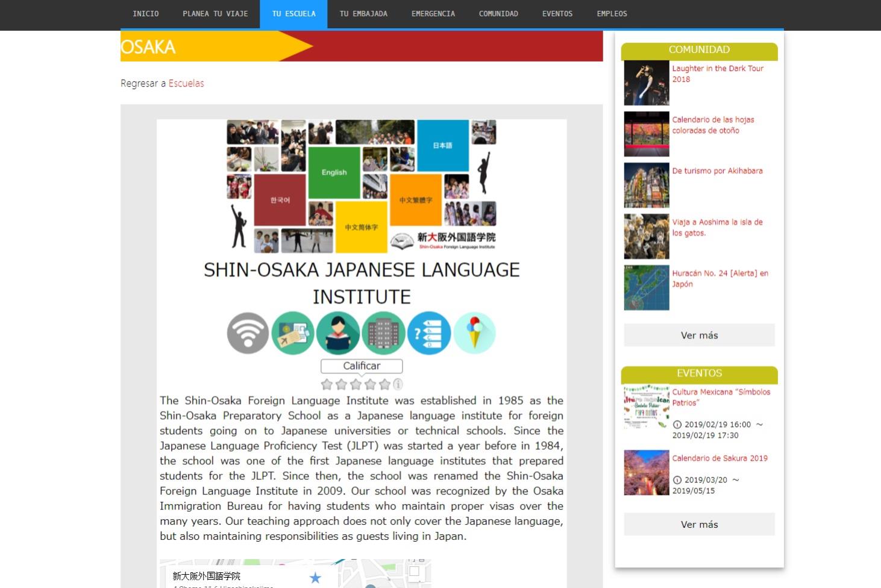Click the multiple-choice test icon
881x588 pixels.
pyautogui.click(x=429, y=333)
